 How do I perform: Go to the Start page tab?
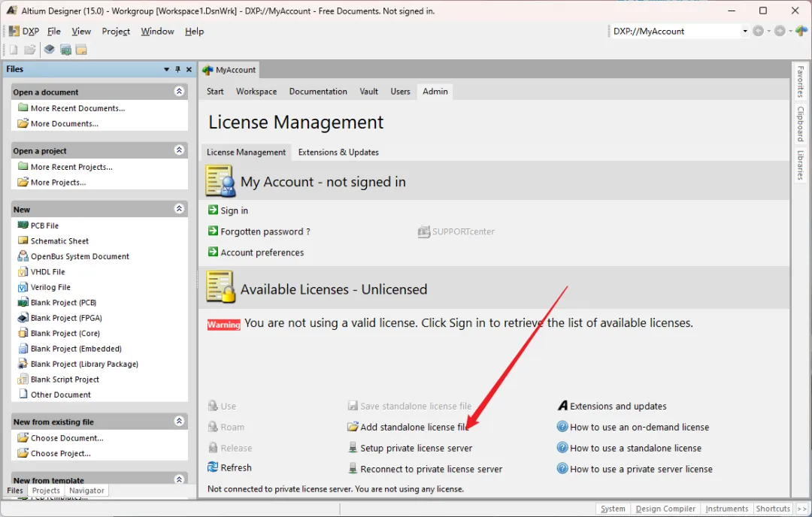tap(215, 92)
